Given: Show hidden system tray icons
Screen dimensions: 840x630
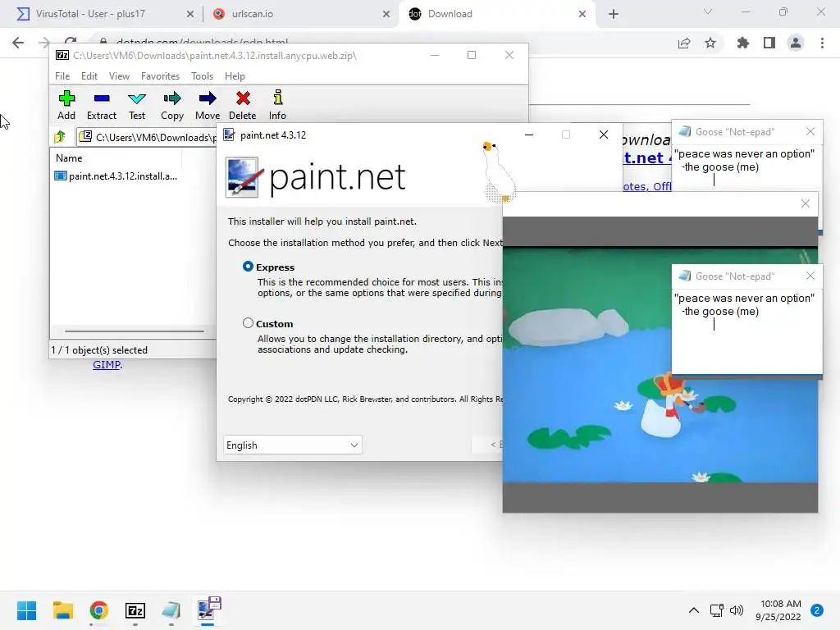Looking at the screenshot, I should pyautogui.click(x=694, y=610).
